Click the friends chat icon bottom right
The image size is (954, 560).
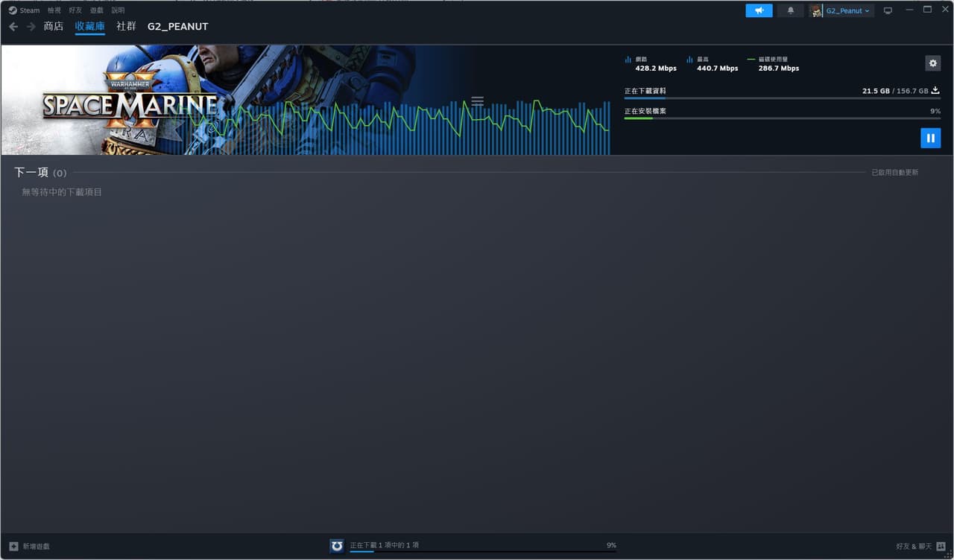pyautogui.click(x=941, y=547)
